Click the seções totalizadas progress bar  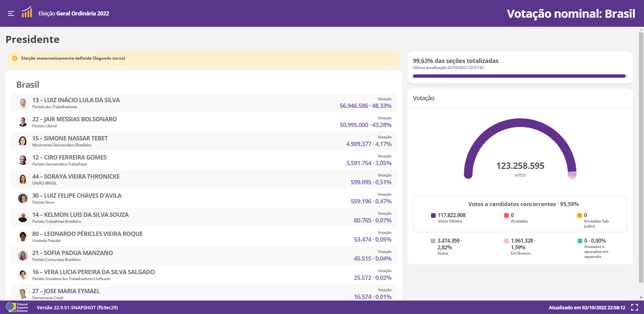(x=520, y=76)
